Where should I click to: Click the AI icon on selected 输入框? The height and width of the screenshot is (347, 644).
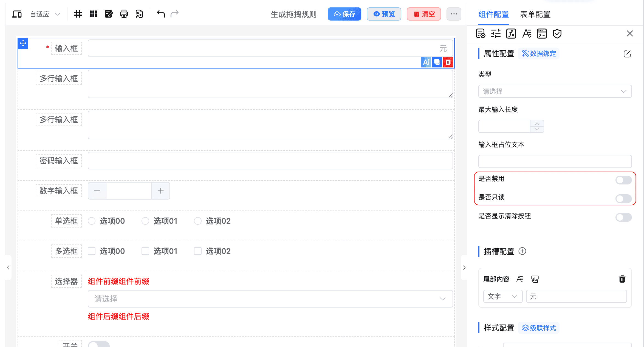(x=426, y=62)
